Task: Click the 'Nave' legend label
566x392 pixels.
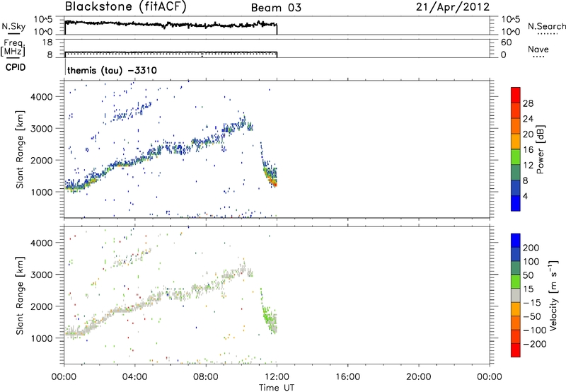Action: [x=538, y=49]
